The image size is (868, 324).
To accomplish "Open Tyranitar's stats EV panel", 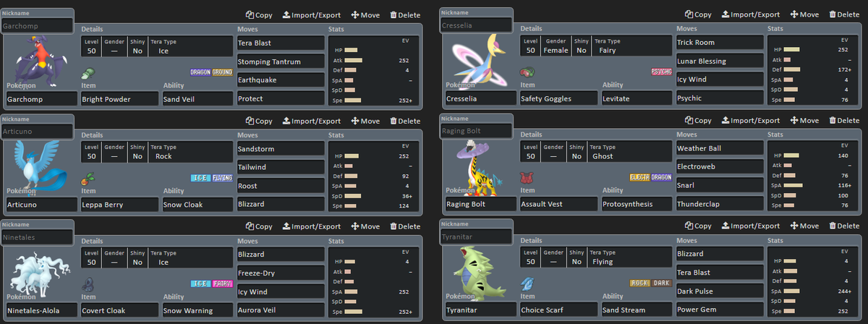I will coord(812,281).
